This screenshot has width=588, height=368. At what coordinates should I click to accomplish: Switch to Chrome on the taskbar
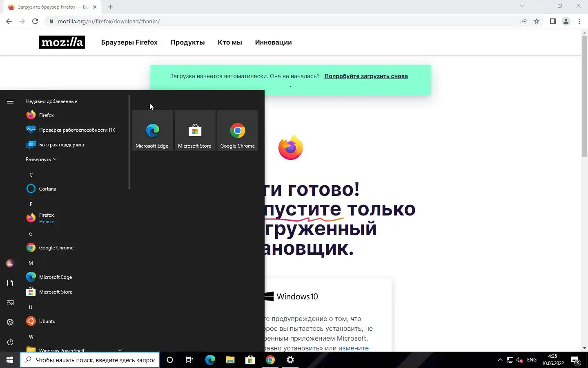tap(270, 360)
